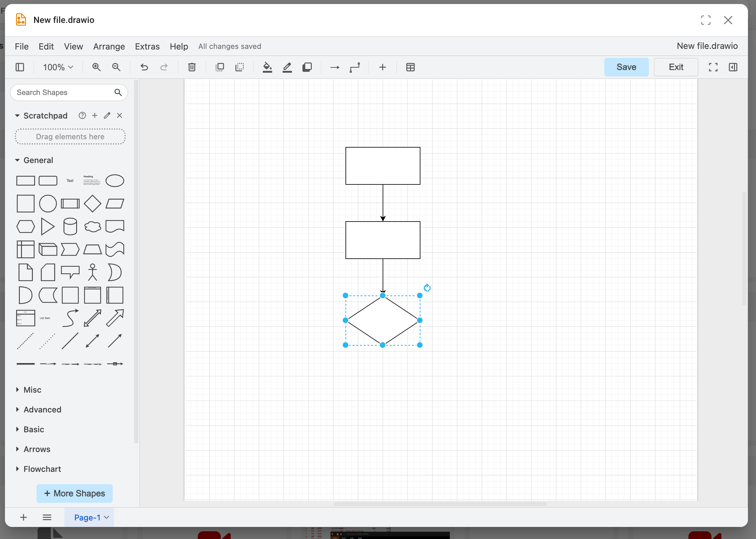Toggle fullscreen mode for the editor
The height and width of the screenshot is (539, 756).
[x=713, y=67]
